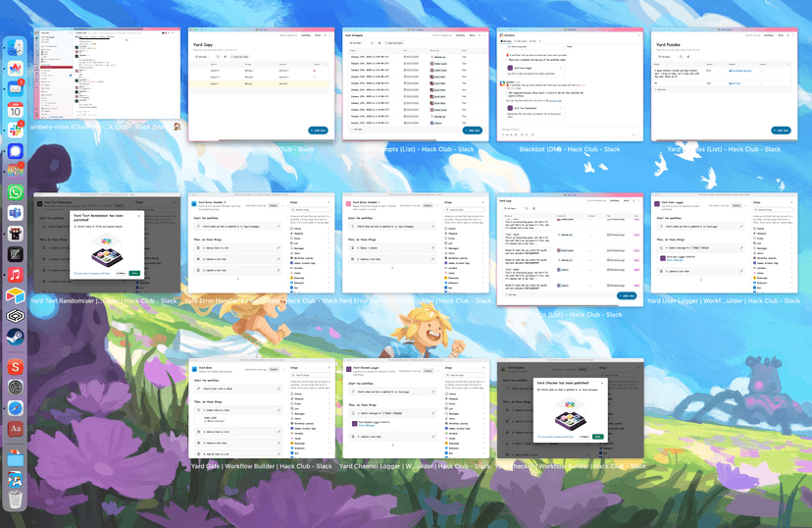
Task: Open the Trash in the Dock
Action: pyautogui.click(x=16, y=501)
